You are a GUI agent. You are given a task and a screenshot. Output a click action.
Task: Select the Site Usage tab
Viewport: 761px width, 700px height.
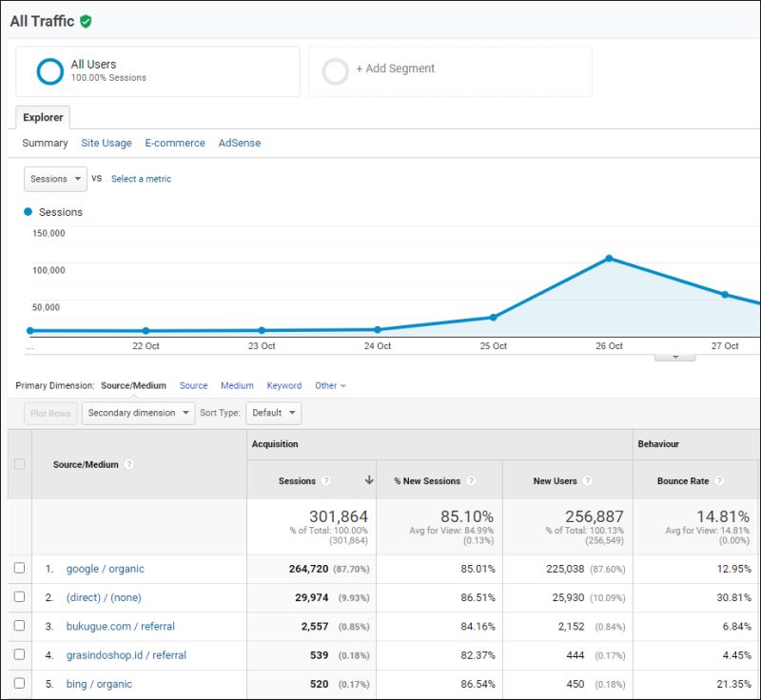pyautogui.click(x=107, y=143)
